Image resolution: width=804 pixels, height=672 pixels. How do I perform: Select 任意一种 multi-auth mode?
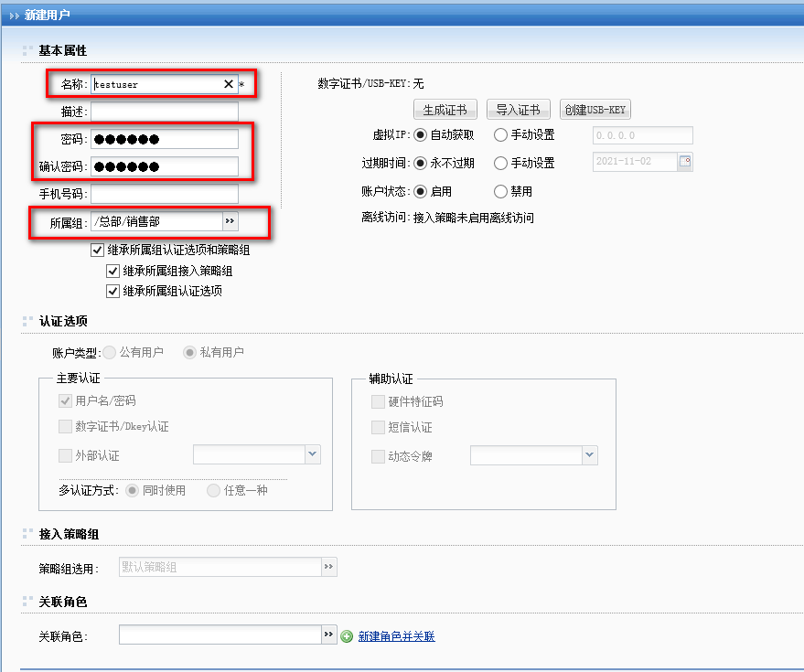[x=213, y=491]
